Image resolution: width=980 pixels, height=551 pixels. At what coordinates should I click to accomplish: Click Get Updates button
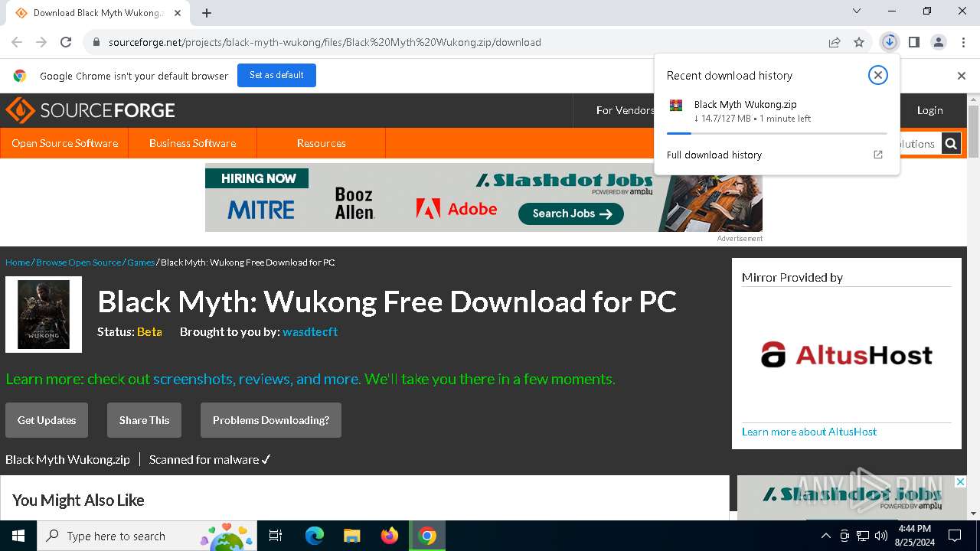point(47,420)
